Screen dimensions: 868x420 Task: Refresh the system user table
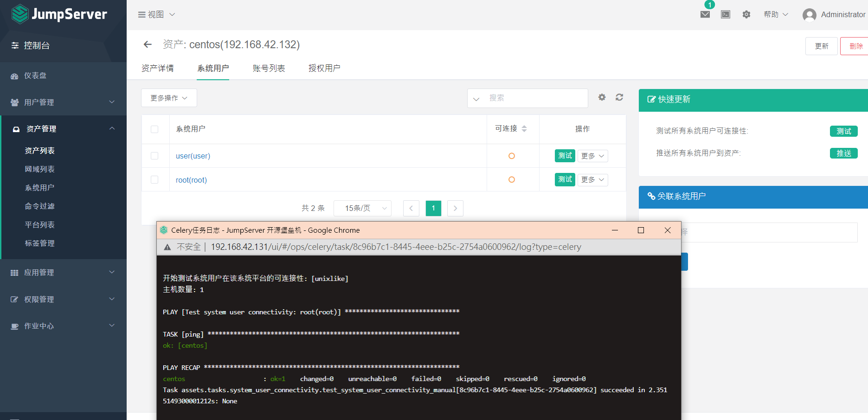(619, 97)
